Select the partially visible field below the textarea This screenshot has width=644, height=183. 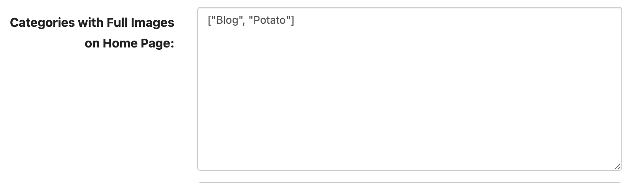(409, 182)
